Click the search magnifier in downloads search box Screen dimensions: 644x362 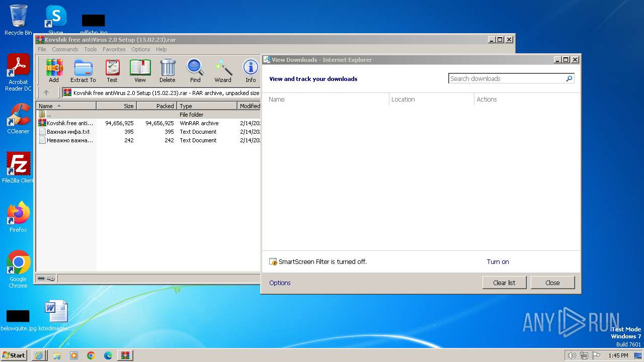569,78
